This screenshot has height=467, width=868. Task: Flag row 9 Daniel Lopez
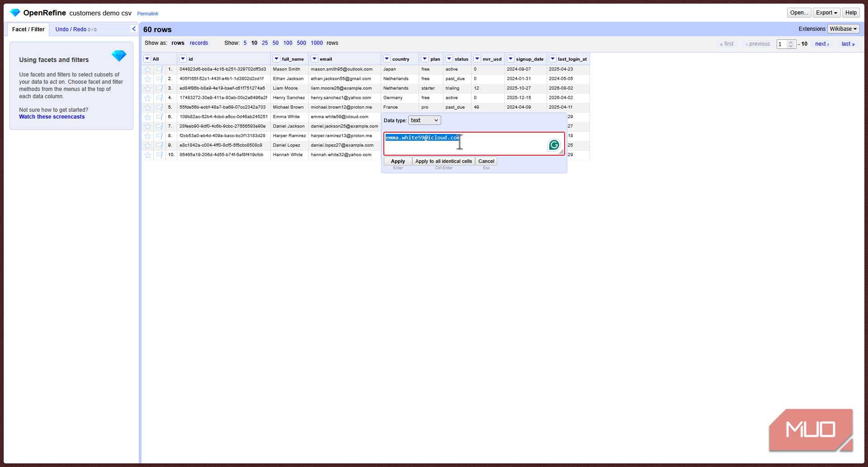(160, 145)
